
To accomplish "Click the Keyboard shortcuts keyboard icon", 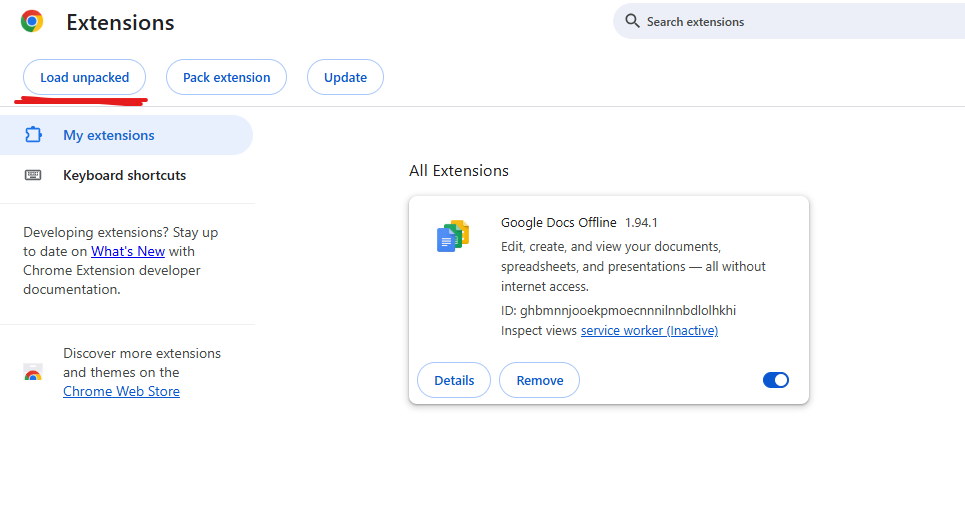I will (x=33, y=175).
